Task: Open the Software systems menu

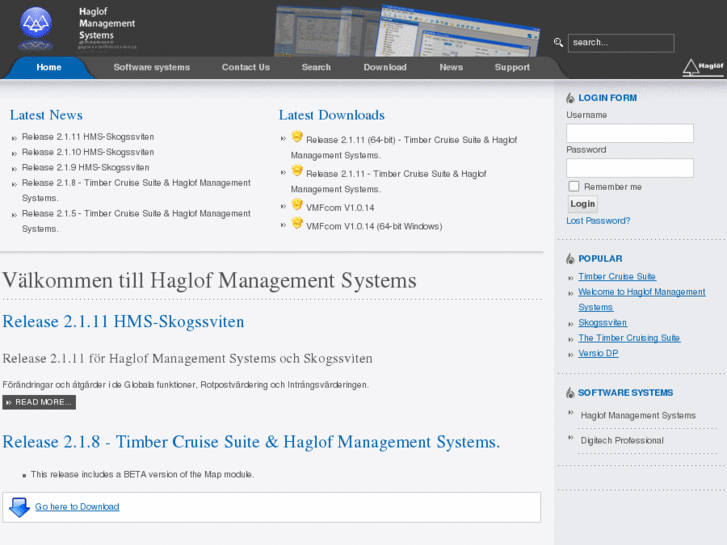Action: (152, 67)
